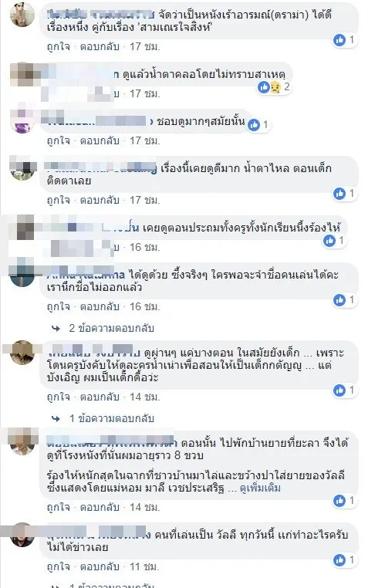
Task: Open avatar of ผมเป็นเด็กดื้อวะ commenter
Action: [22, 353]
